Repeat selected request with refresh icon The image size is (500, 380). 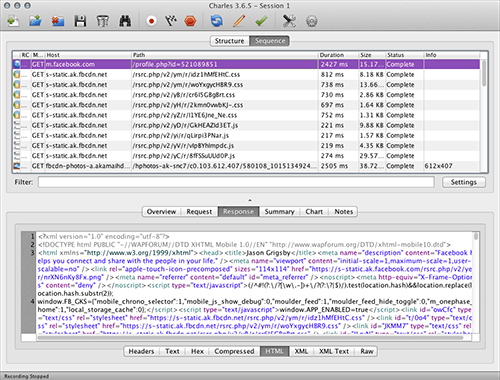(217, 21)
